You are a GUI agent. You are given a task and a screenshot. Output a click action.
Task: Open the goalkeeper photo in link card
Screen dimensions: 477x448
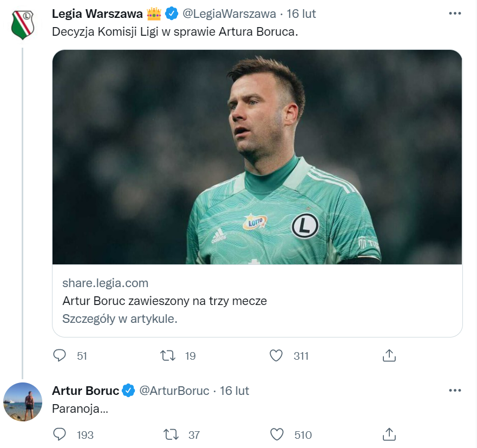click(x=257, y=157)
